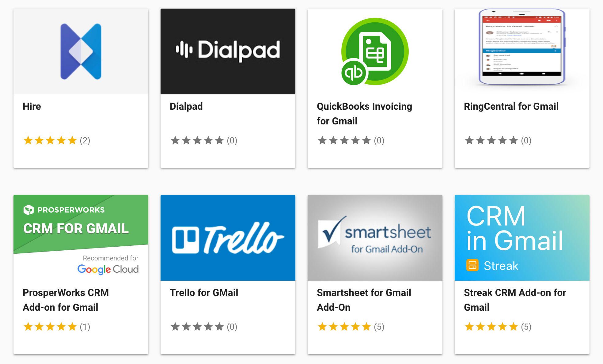603x364 pixels.
Task: Click RingCentral for Gmail title
Action: coord(511,106)
